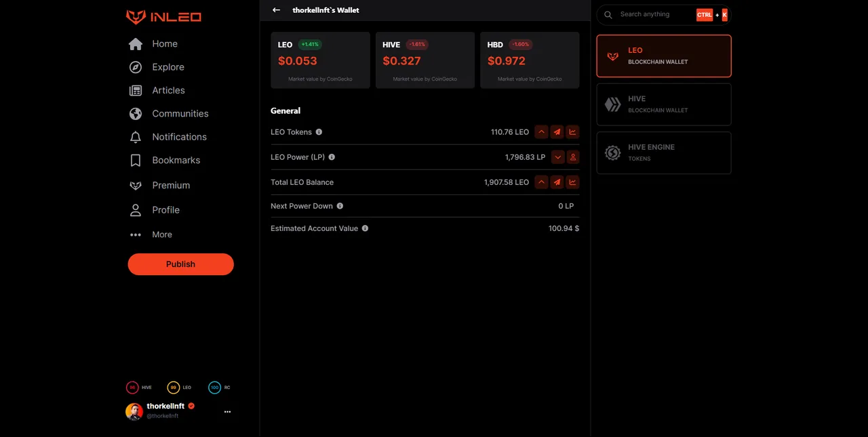
Task: Click the $0.327 HIVE price
Action: (401, 61)
